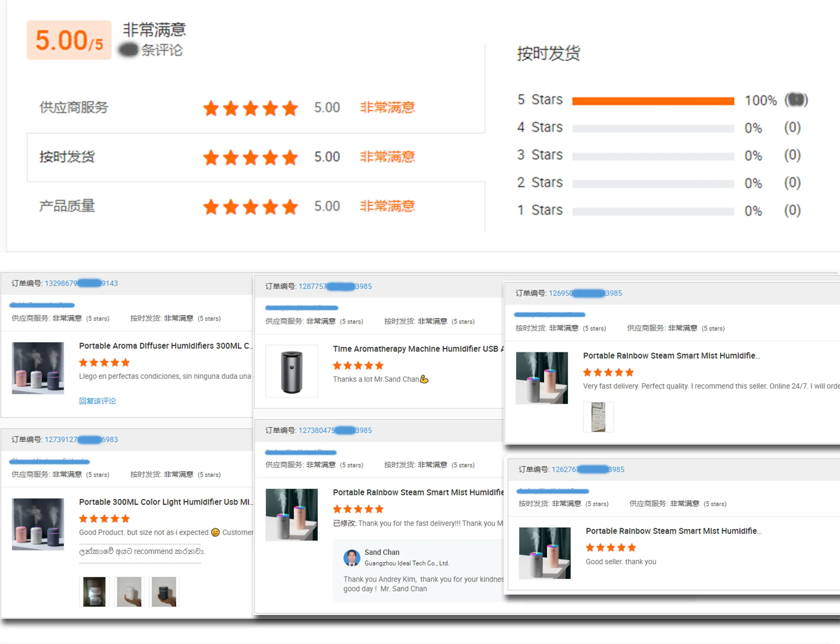View the dark humidifier review photo
The width and height of the screenshot is (840, 644).
(164, 592)
